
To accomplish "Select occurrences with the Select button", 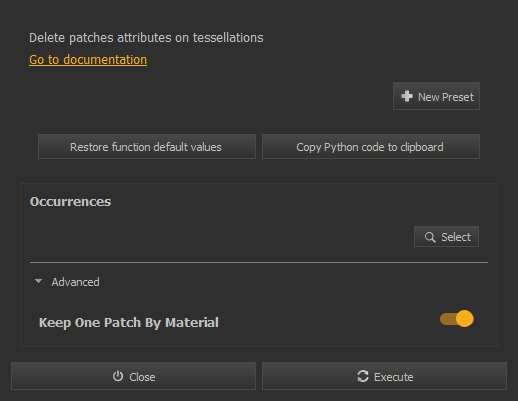I will point(446,237).
